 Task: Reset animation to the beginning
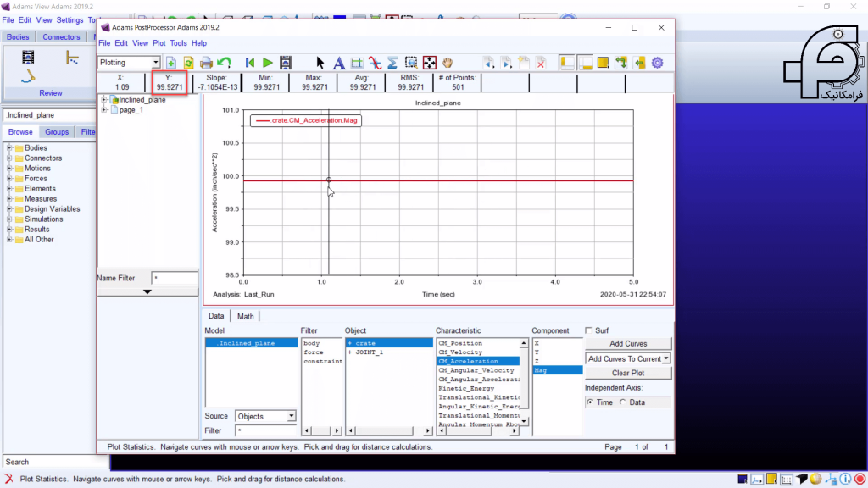pyautogui.click(x=250, y=63)
